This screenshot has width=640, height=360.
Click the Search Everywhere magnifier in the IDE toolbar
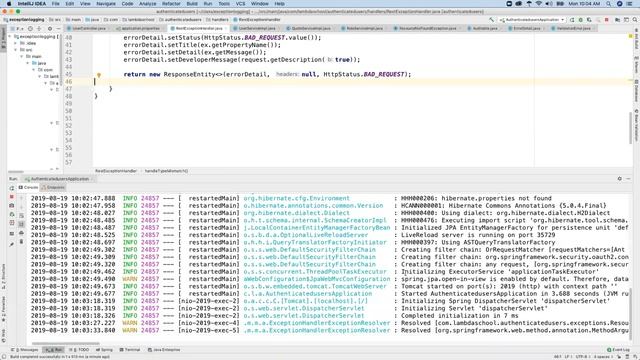[x=635, y=20]
